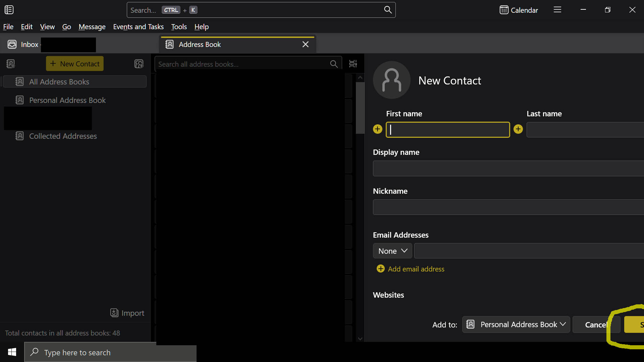
Task: Open Calendar from the top bar
Action: pos(519,10)
